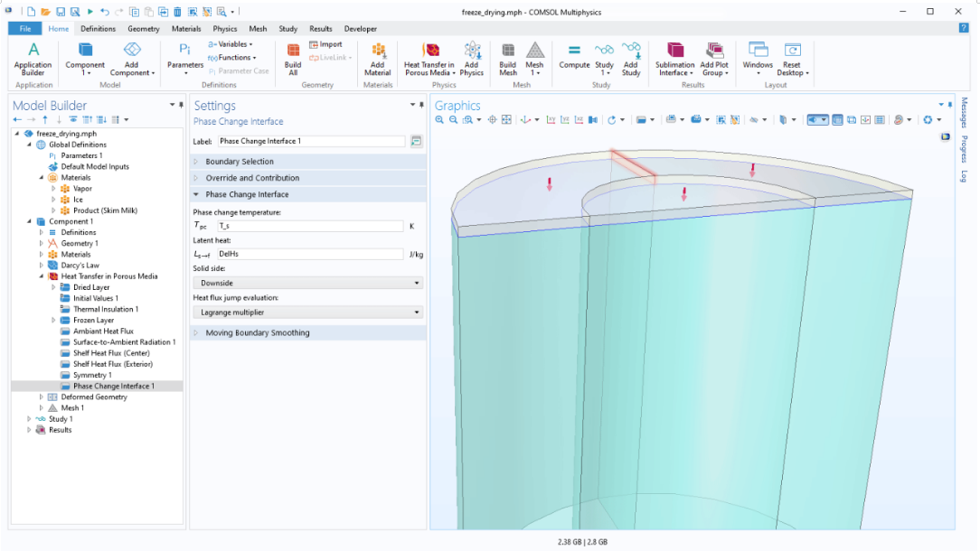Pin the Settings panel

pyautogui.click(x=422, y=105)
